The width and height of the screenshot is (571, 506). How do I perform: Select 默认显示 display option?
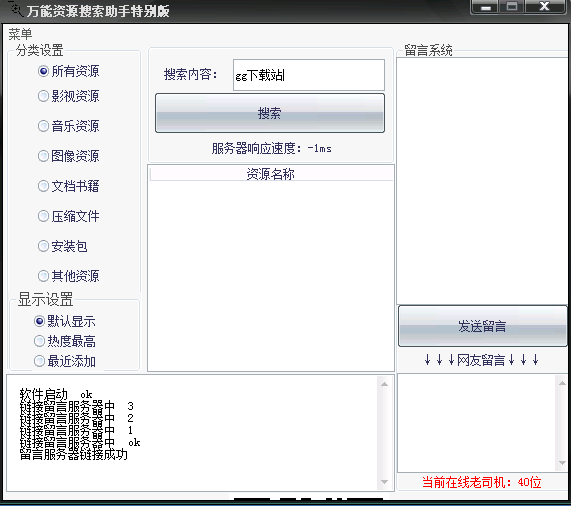(x=64, y=321)
